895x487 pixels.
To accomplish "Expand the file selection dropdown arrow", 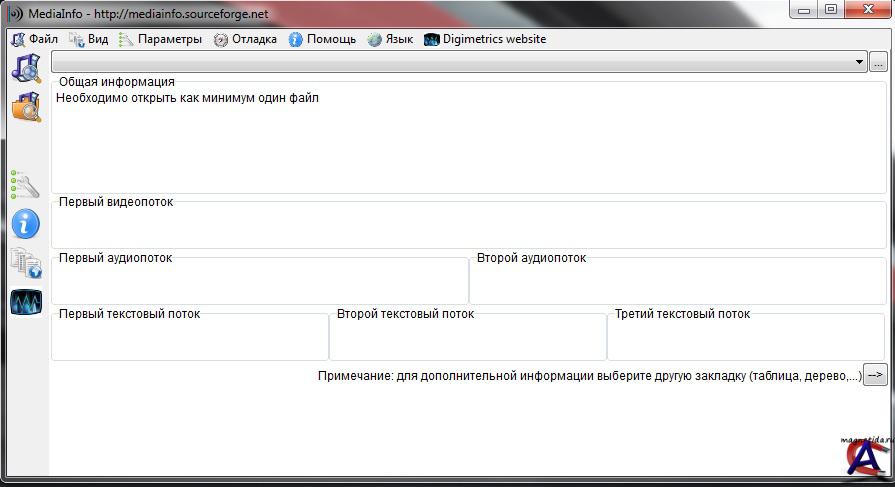I will point(859,62).
